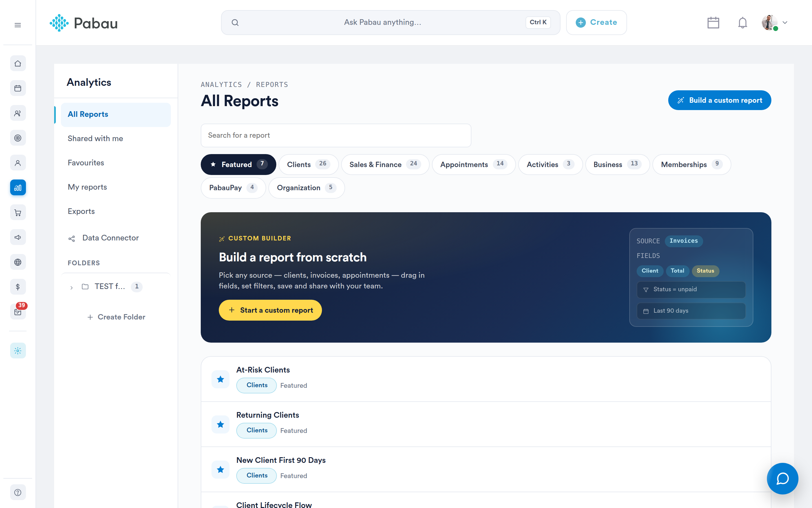The image size is (812, 508).
Task: Click the Status = unpaid filter
Action: click(691, 290)
